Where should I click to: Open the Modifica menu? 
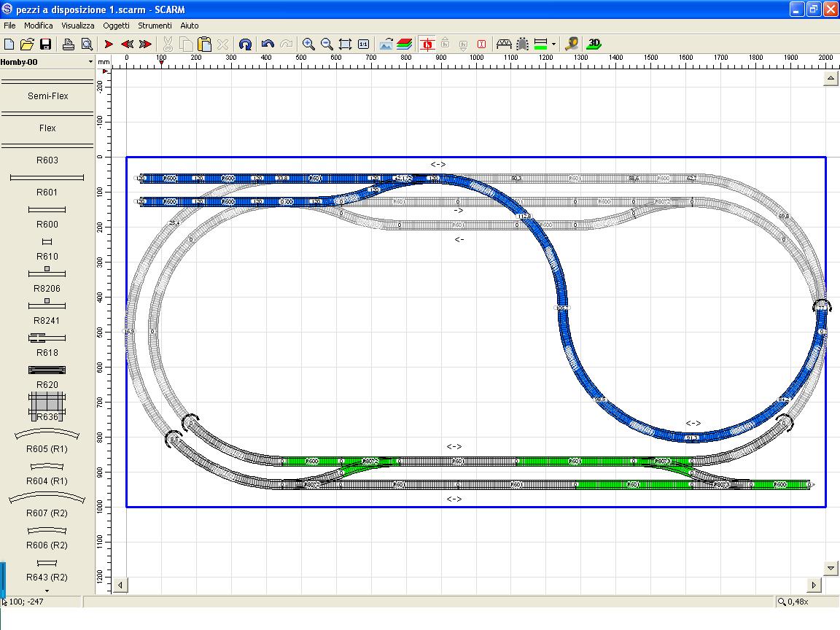38,26
